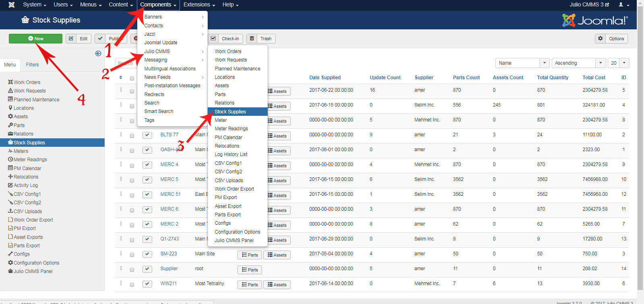
Task: Click the Trash toolbar button
Action: (x=261, y=39)
